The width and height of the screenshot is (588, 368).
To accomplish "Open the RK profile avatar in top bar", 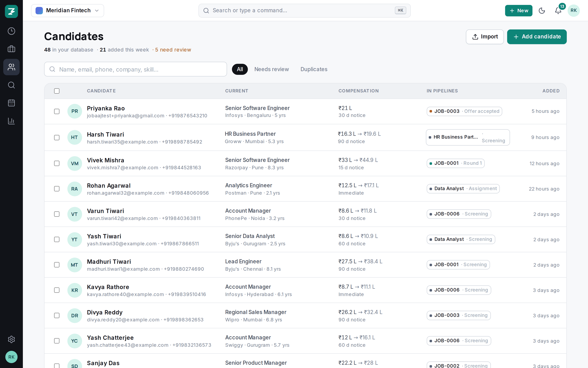I will (574, 10).
